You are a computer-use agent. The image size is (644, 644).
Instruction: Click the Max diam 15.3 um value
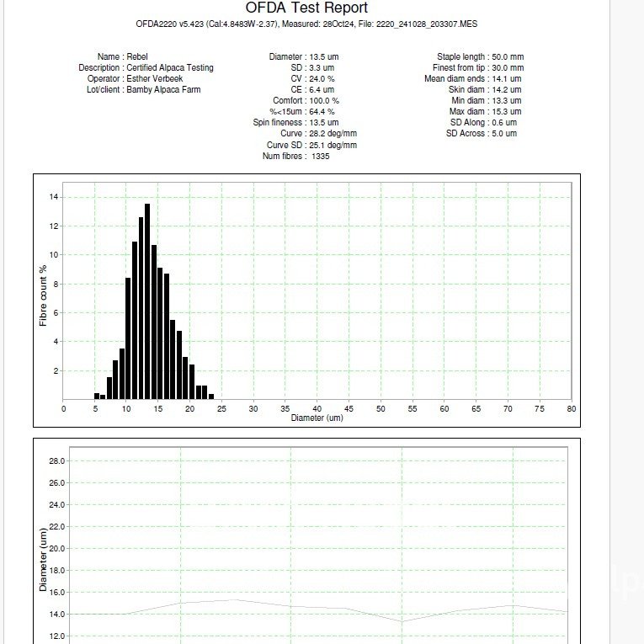[507, 112]
